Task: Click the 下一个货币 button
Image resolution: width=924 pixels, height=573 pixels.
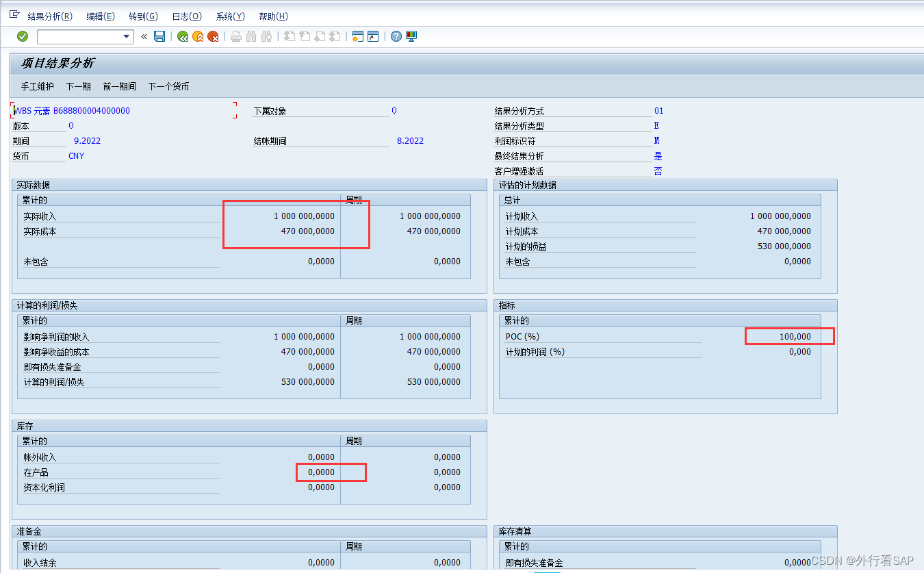Action: (168, 86)
